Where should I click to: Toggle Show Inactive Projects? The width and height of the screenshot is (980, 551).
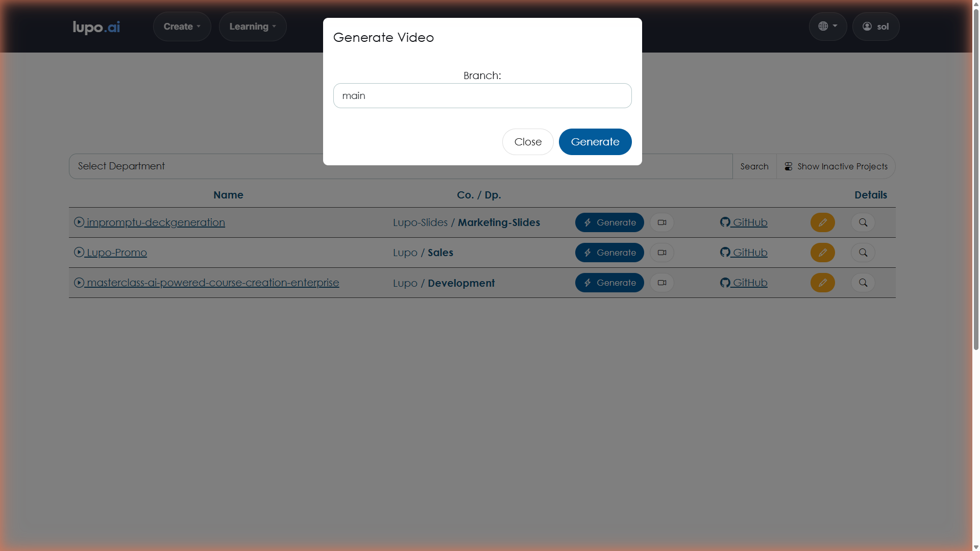pos(836,166)
